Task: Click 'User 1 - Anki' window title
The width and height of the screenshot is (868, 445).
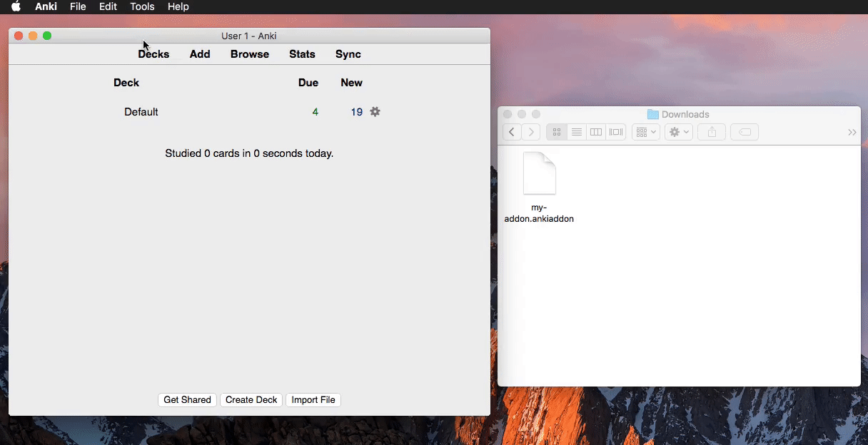Action: [x=249, y=36]
